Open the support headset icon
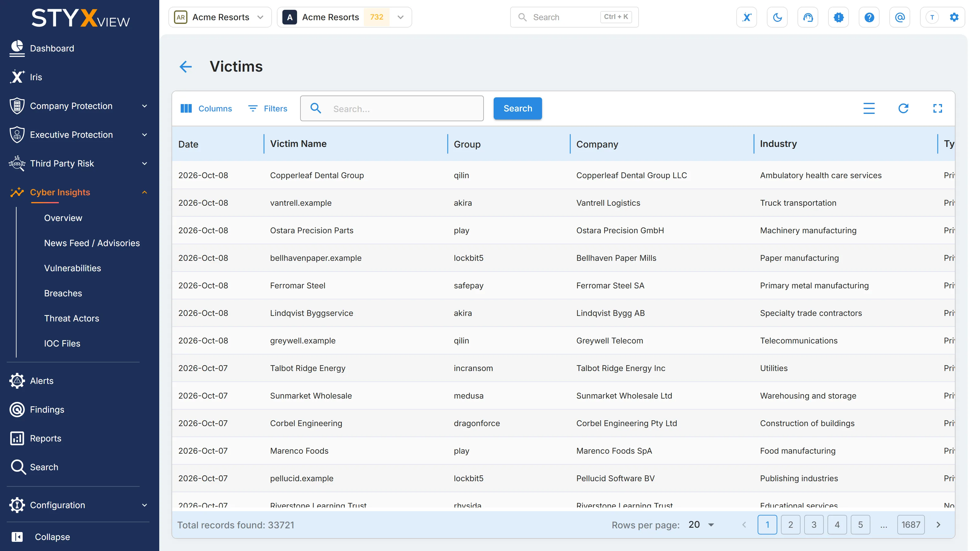This screenshot has width=980, height=551. pos(808,17)
